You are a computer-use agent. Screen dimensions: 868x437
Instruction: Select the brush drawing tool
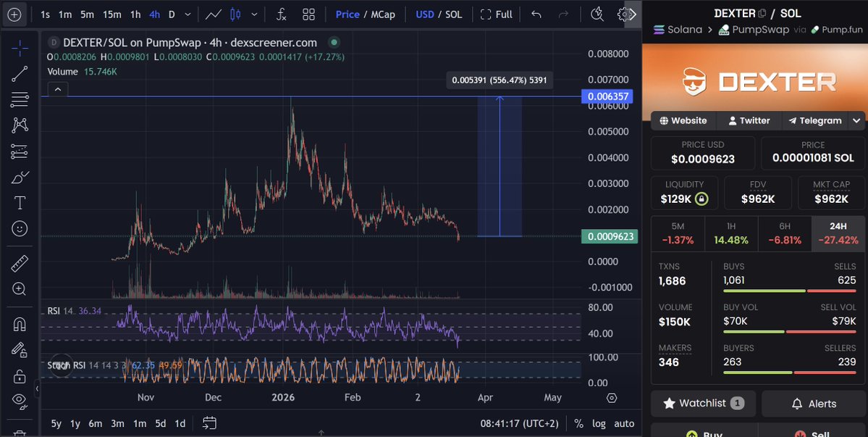pyautogui.click(x=20, y=178)
